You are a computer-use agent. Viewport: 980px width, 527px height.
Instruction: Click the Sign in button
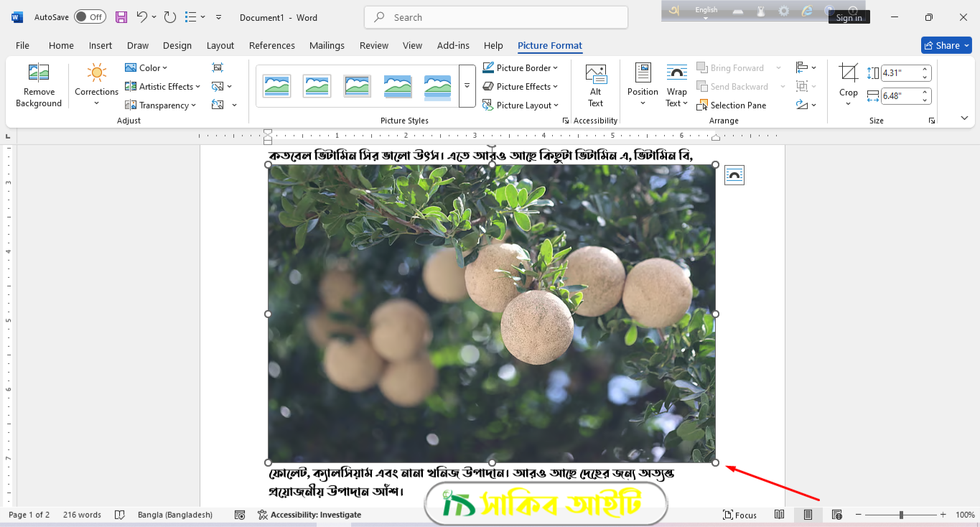point(849,18)
